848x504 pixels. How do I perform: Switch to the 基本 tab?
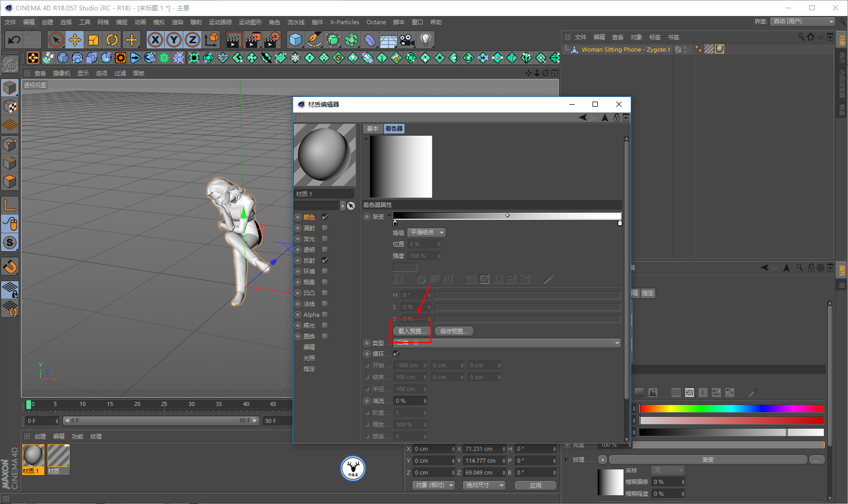click(373, 128)
